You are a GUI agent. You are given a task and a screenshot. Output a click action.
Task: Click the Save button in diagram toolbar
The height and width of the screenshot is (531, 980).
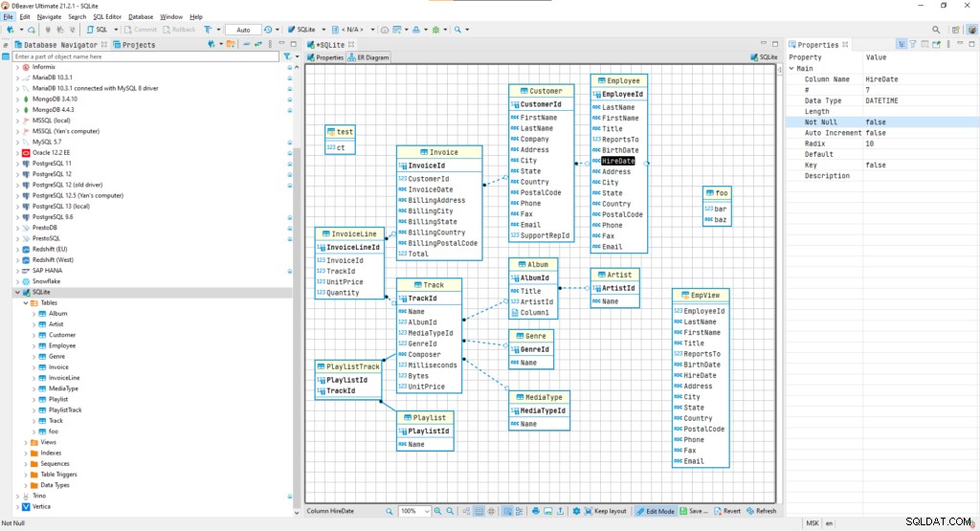695,511
